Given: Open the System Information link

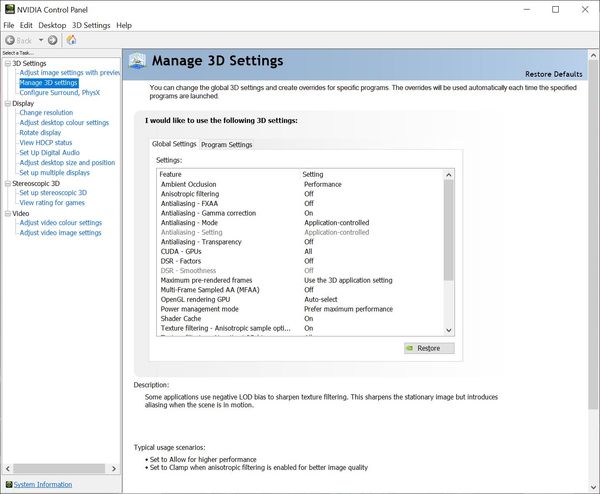Looking at the screenshot, I should click(x=43, y=484).
